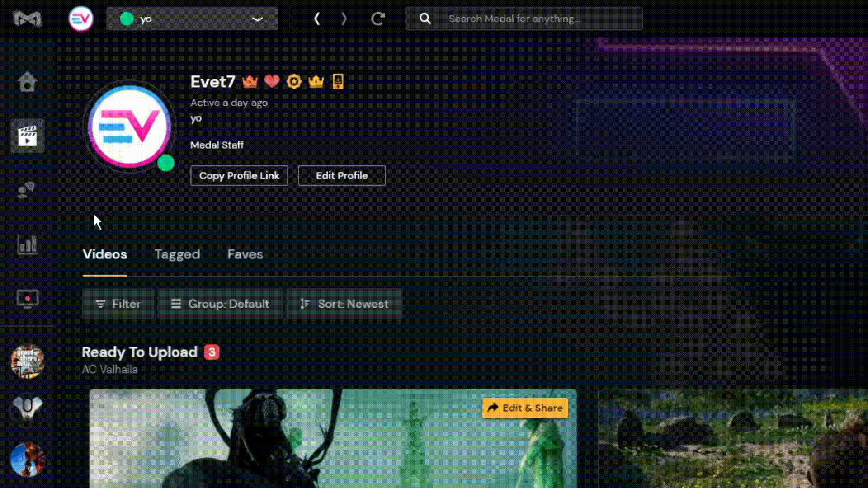Select the Destiny 2 game icon
This screenshot has height=488, width=868.
click(28, 410)
